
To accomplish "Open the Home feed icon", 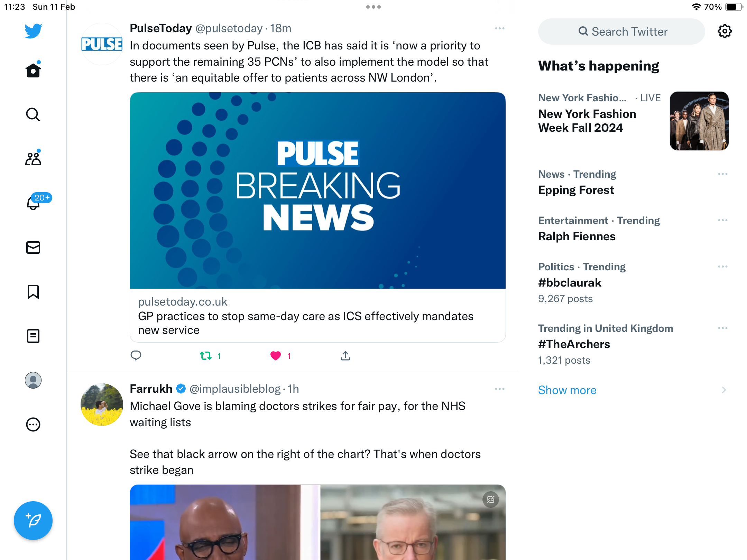I will pyautogui.click(x=33, y=70).
